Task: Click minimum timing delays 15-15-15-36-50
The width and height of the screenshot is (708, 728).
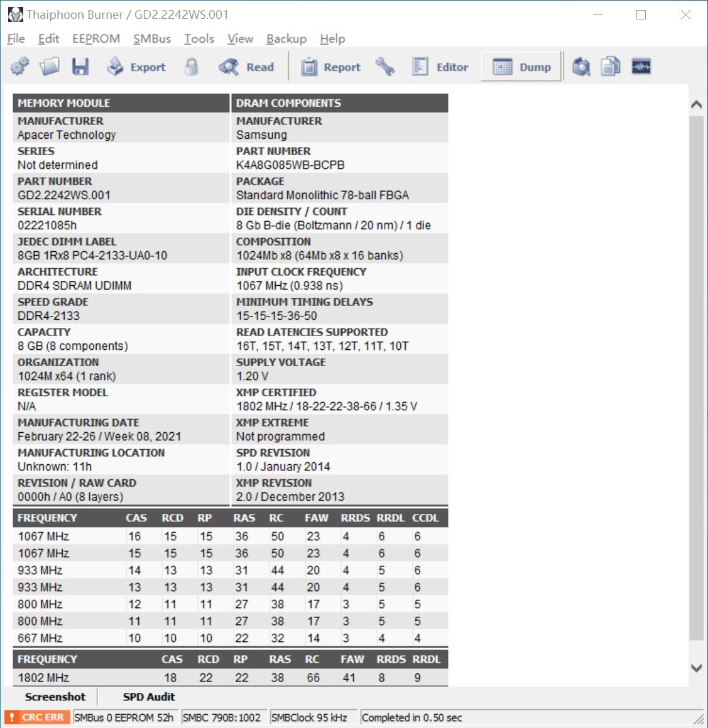Action: click(x=276, y=316)
